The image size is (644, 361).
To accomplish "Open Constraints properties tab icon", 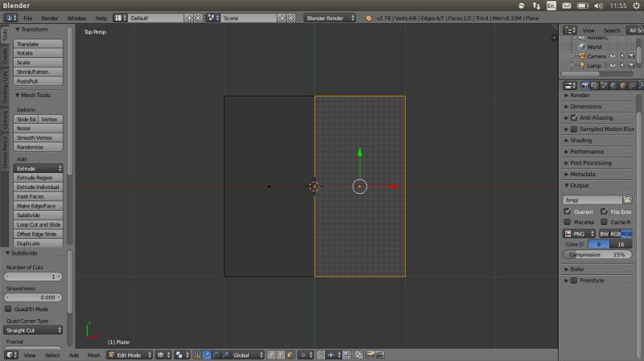I will pos(632,85).
